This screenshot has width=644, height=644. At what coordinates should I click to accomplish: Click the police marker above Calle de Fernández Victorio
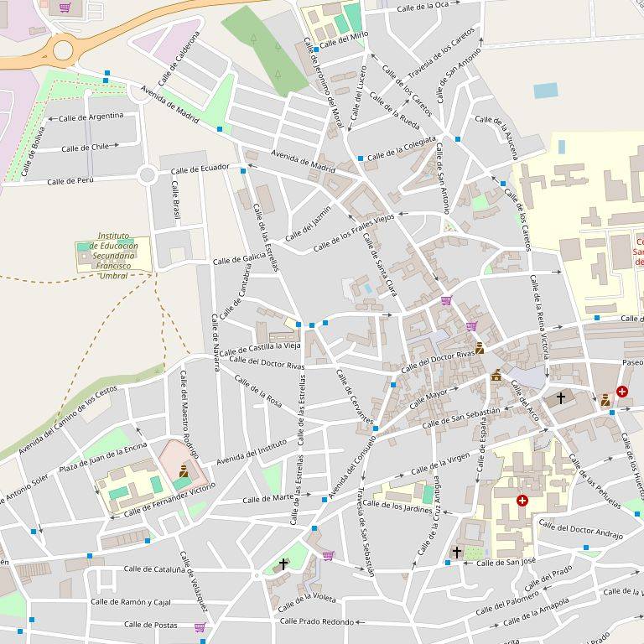coord(182,473)
